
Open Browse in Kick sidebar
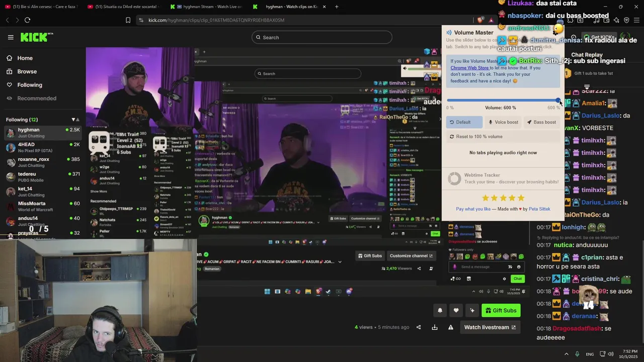click(x=27, y=71)
